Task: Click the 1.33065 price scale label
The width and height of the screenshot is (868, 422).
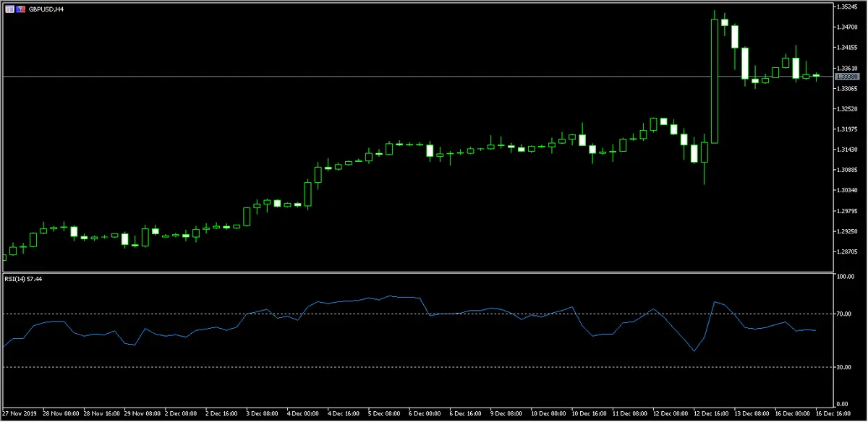Action: (847, 88)
